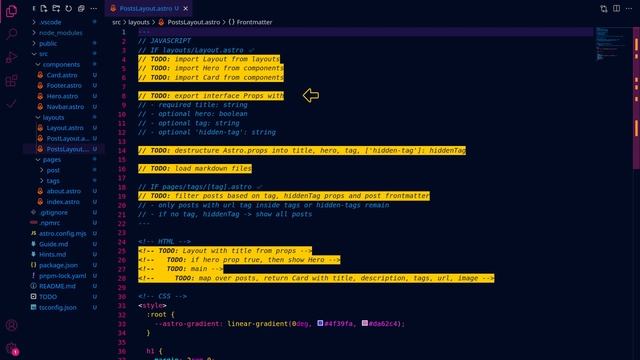Collapse the components folder
Viewport: 640px width, 360px height.
(61, 64)
